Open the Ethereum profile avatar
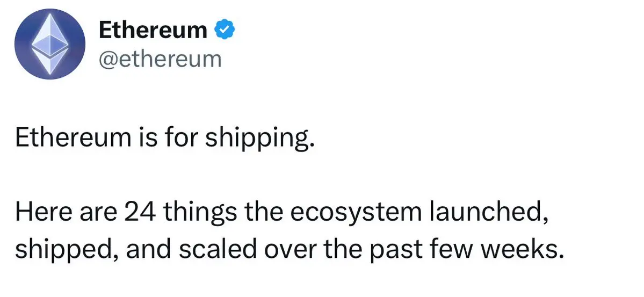Viewport: 644px width, 297px height. [x=50, y=44]
